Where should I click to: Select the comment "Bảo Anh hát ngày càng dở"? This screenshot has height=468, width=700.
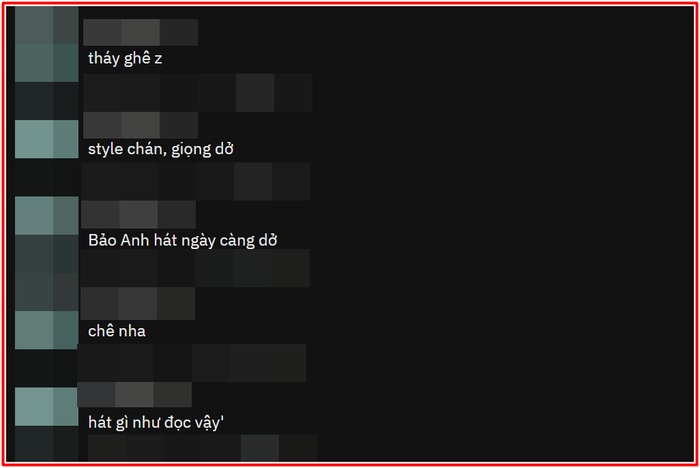[x=183, y=240]
